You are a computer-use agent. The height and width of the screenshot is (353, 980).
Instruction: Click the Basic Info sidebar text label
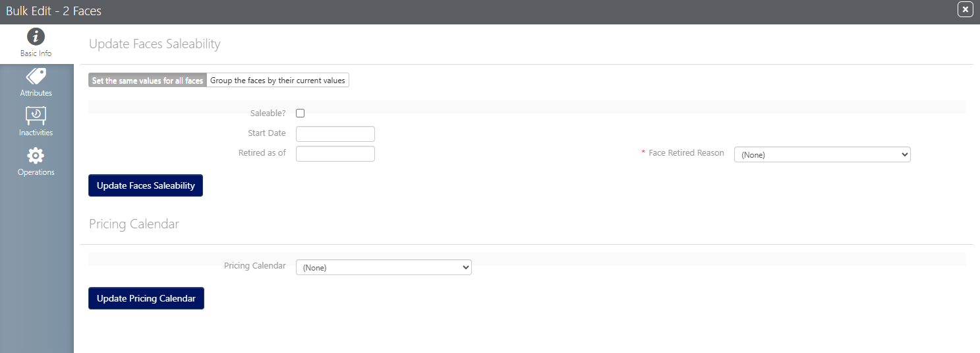click(36, 53)
